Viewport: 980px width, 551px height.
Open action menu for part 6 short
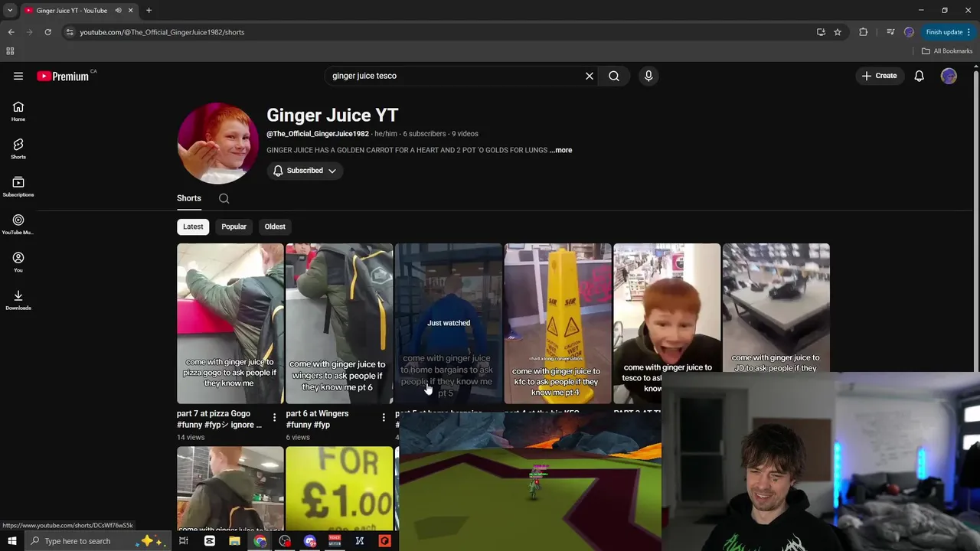tap(384, 418)
